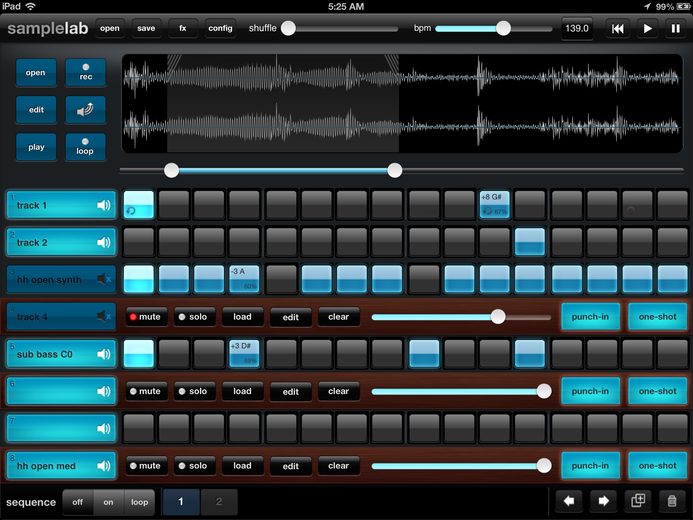The height and width of the screenshot is (520, 693).
Task: Toggle the lit step on track 2
Action: pyautogui.click(x=530, y=242)
